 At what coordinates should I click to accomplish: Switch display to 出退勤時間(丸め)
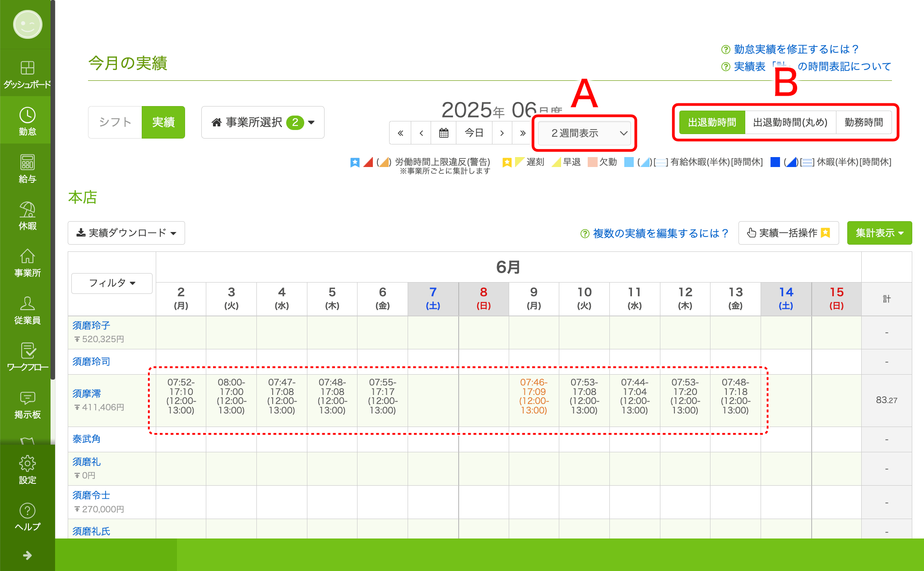pos(790,122)
